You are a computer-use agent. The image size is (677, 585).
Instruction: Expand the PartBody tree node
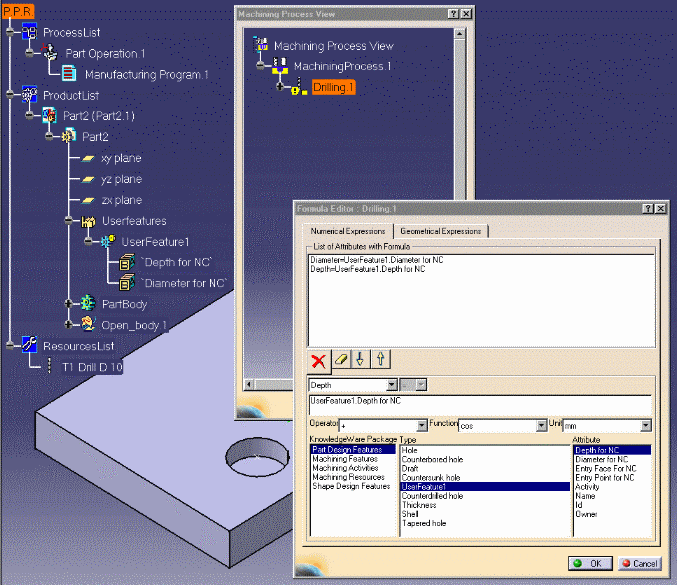pyautogui.click(x=69, y=303)
